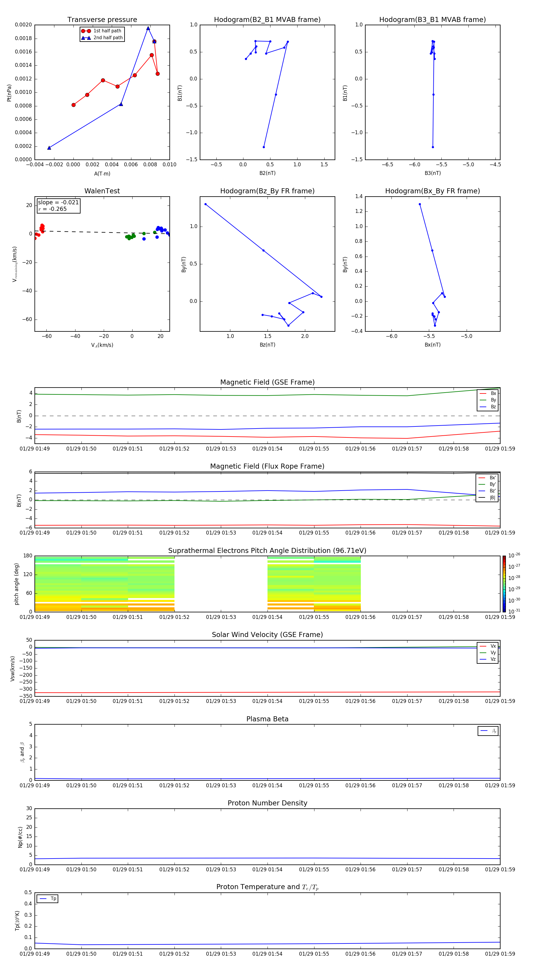This screenshot has height=980, width=535.
Task: Click the 'B2(nT)' x-axis label
Action: (267, 173)
